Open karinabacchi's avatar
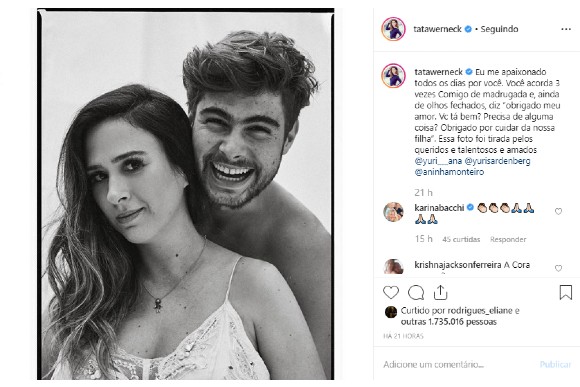The image size is (580, 387). [x=393, y=212]
